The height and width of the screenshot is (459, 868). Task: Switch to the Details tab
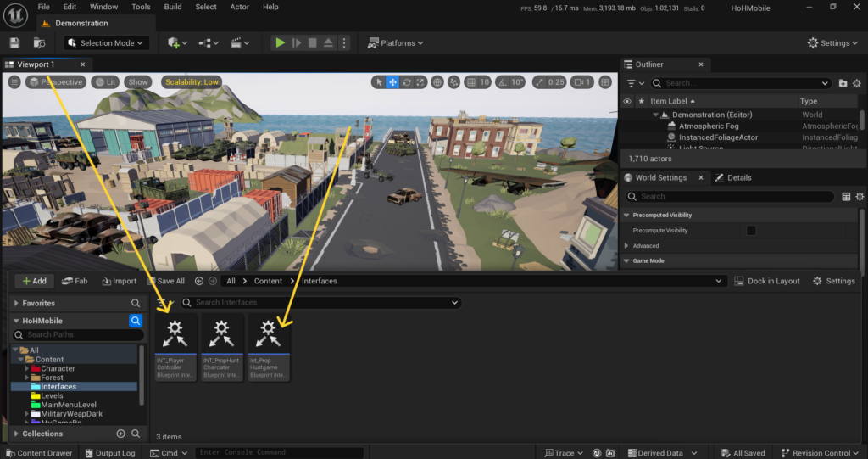point(733,177)
